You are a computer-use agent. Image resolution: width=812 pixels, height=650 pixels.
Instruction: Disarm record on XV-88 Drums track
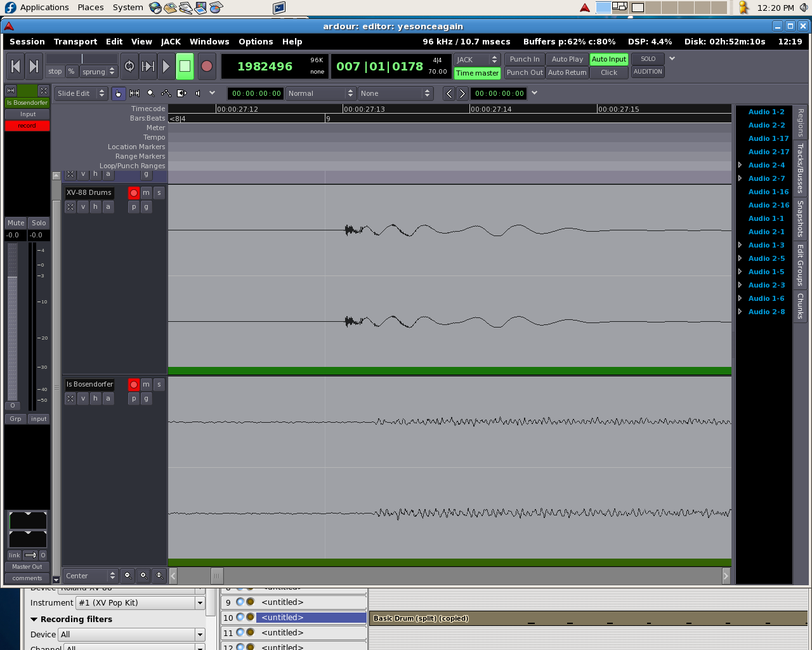133,192
